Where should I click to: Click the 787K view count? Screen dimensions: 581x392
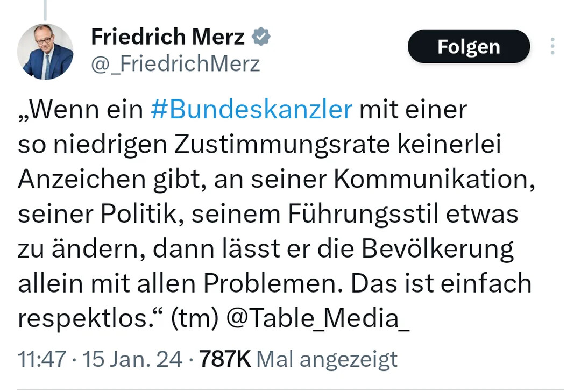(x=225, y=359)
